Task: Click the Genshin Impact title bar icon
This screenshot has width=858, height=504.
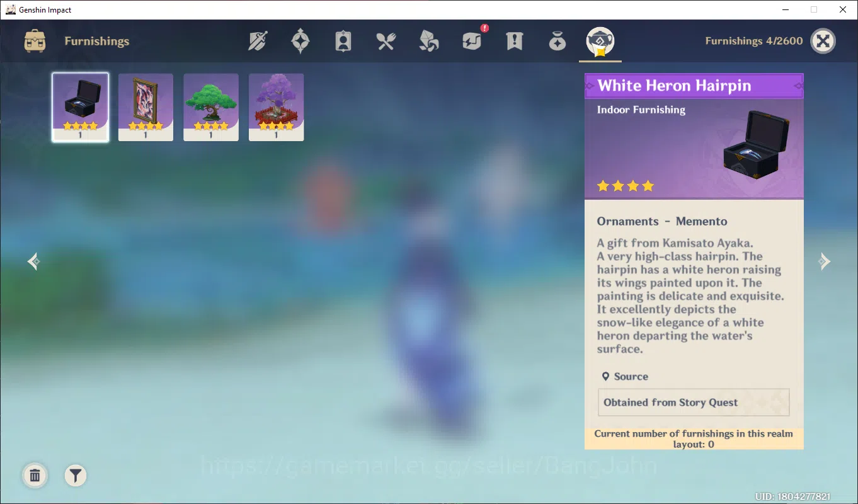Action: [11, 9]
